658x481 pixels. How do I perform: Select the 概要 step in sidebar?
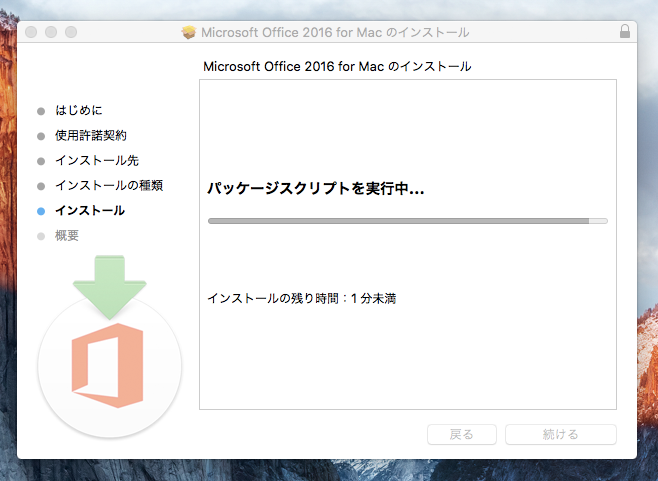(x=67, y=235)
